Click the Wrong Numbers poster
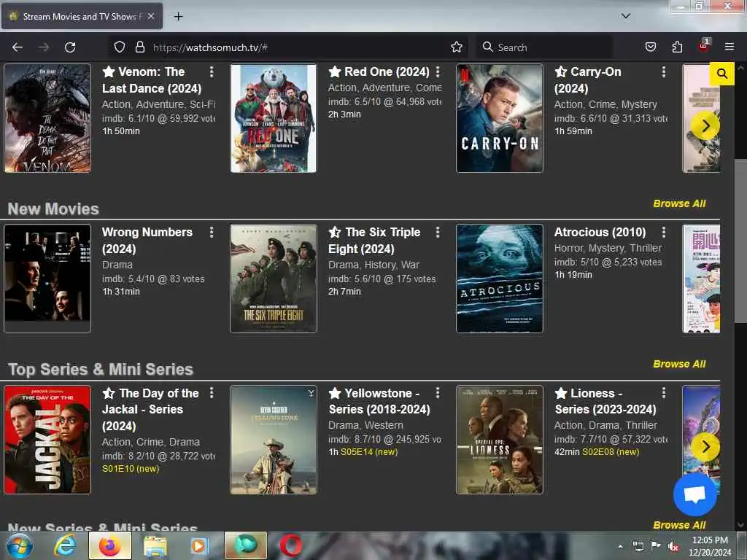The image size is (747, 560). [x=47, y=279]
